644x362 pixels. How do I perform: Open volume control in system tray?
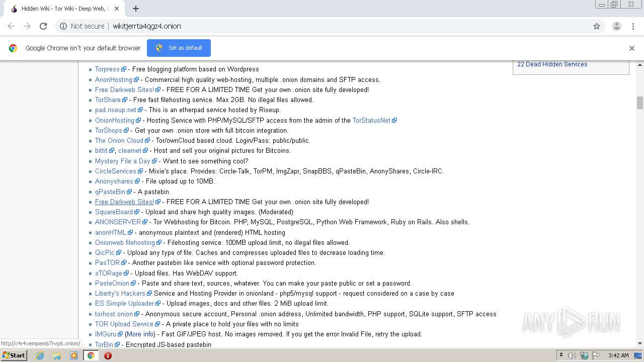coord(572,355)
